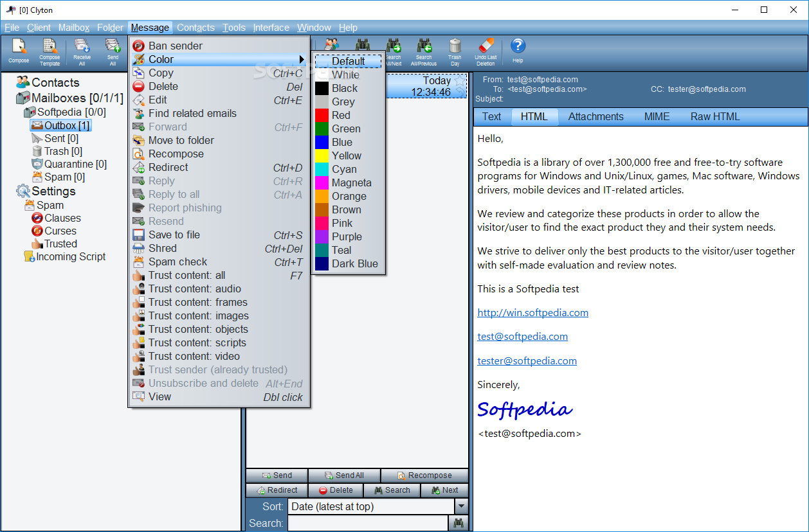Screen dimensions: 809x532
Task: Click the Compose toolbar icon
Action: click(19, 51)
